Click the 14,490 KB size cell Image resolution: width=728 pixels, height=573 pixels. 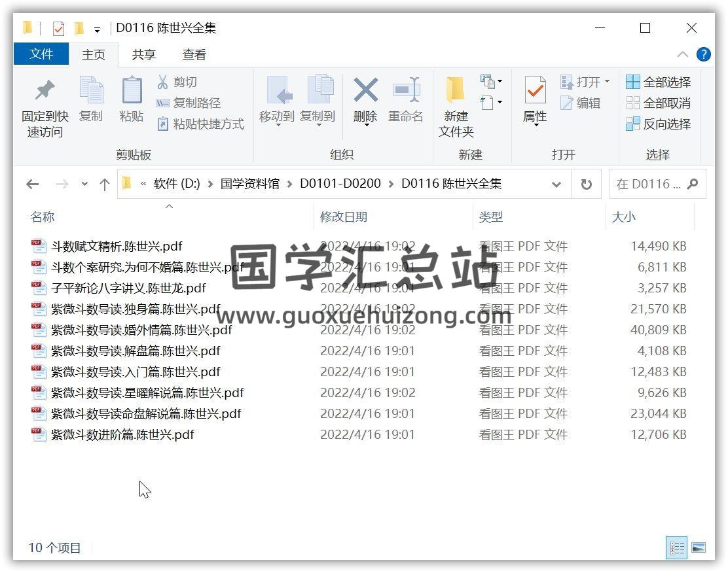pos(659,246)
